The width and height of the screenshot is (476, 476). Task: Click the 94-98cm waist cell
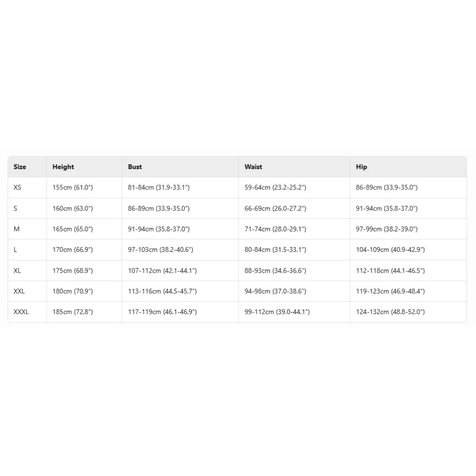(275, 291)
